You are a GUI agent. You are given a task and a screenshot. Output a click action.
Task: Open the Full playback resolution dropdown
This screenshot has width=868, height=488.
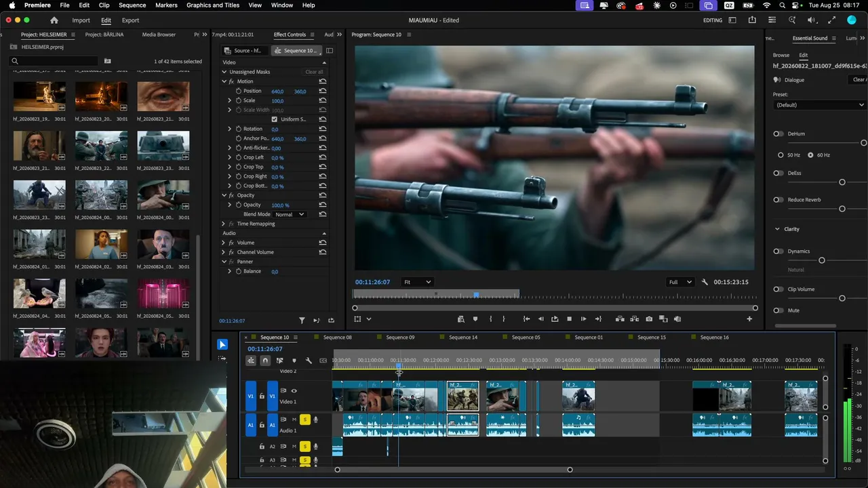point(681,282)
